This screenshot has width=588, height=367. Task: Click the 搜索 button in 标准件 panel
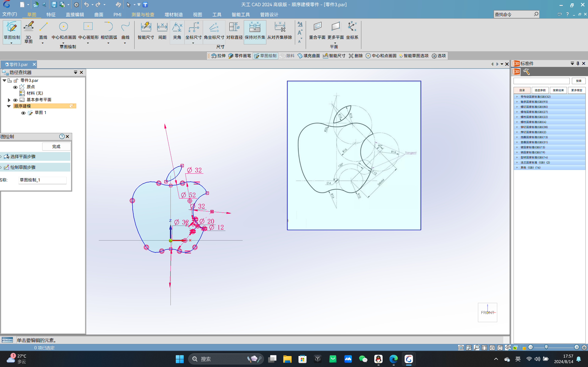579,81
